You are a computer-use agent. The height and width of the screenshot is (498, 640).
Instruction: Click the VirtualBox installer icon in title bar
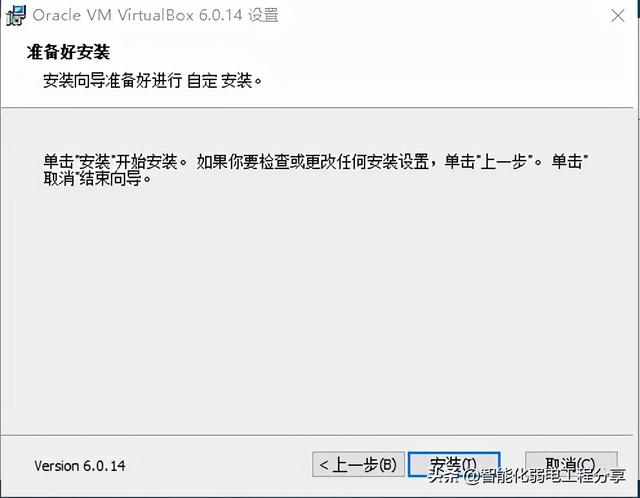tap(16, 16)
